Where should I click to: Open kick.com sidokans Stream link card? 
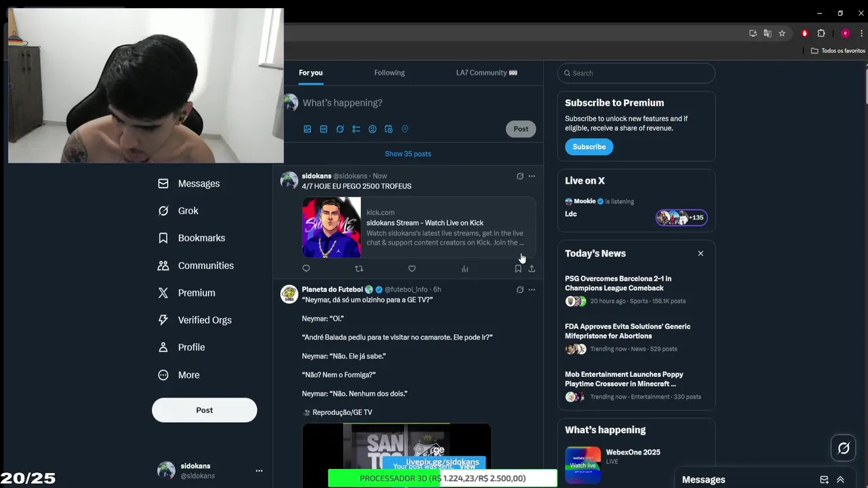click(x=419, y=228)
